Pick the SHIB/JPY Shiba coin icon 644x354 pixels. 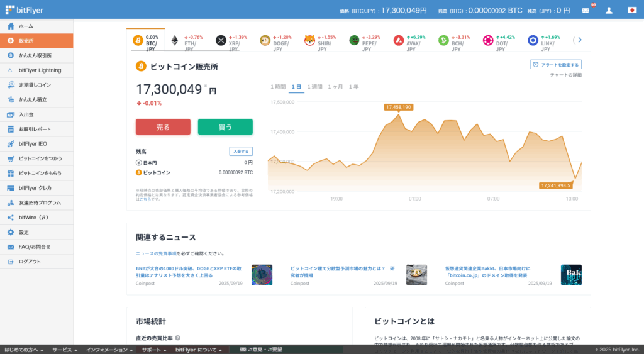tap(309, 41)
